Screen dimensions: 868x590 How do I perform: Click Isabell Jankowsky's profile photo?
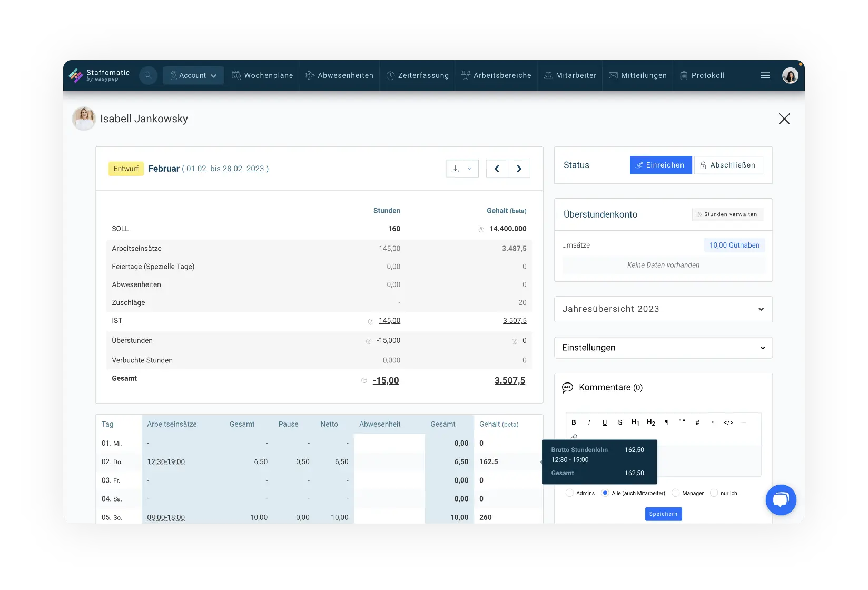[84, 119]
